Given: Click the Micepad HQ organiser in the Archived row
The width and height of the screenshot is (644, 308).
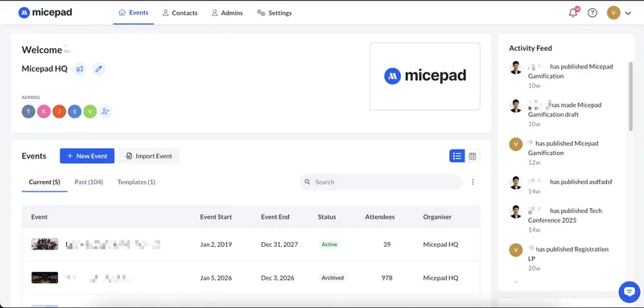Looking at the screenshot, I should [x=440, y=278].
